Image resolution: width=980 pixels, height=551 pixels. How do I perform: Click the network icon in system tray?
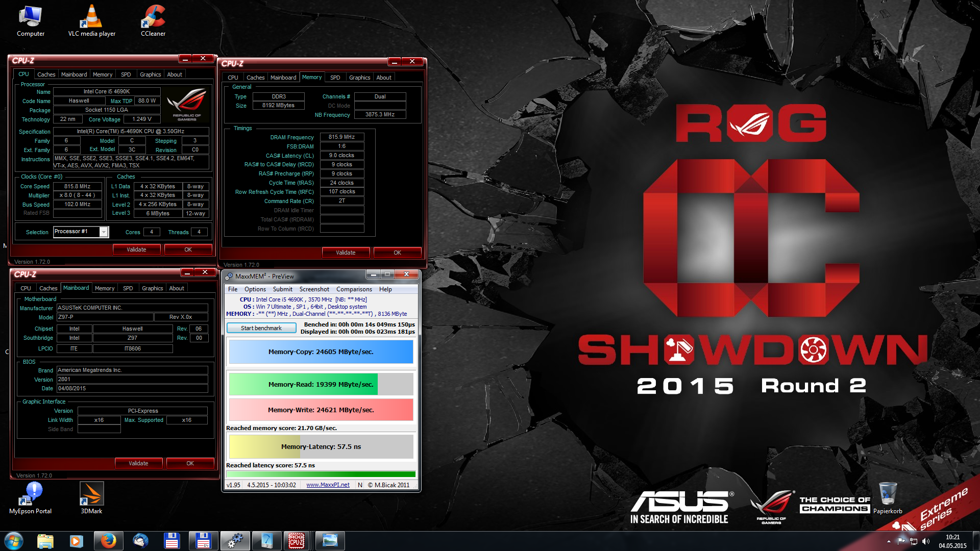click(x=914, y=541)
